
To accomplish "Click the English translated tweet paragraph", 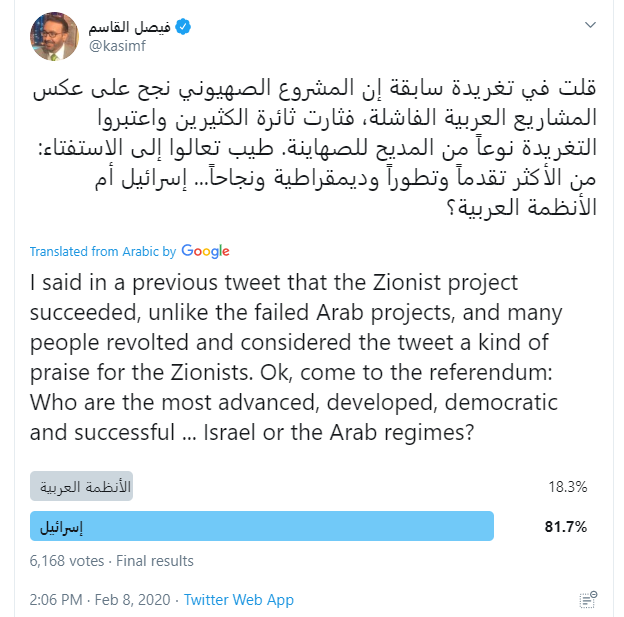I will [x=296, y=357].
